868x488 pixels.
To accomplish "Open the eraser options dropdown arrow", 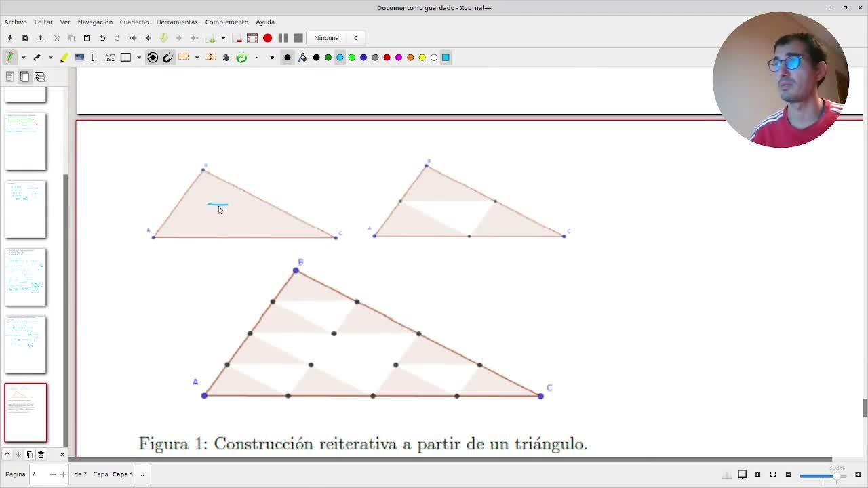I will point(50,58).
